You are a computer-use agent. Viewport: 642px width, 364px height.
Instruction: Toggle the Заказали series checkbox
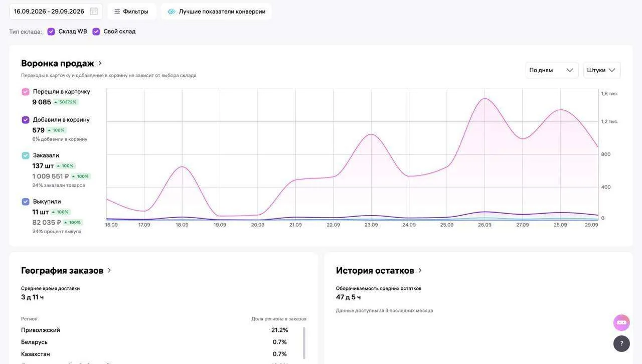click(26, 155)
